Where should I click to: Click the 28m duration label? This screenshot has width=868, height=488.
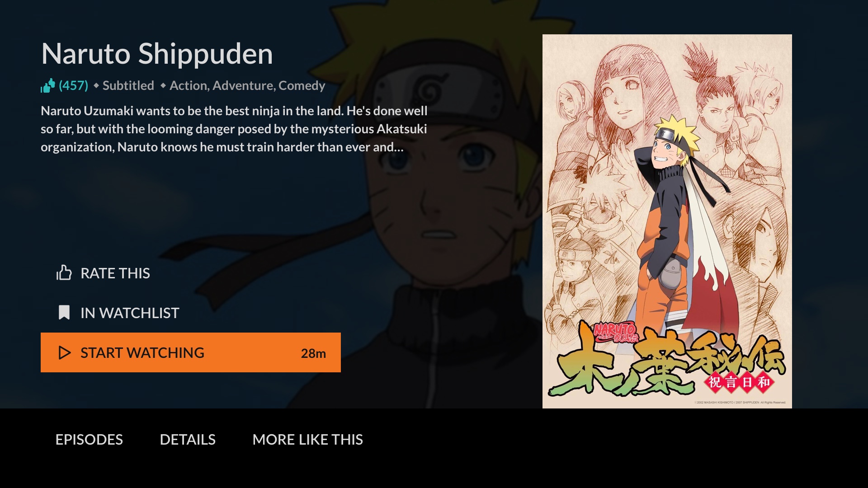(313, 353)
